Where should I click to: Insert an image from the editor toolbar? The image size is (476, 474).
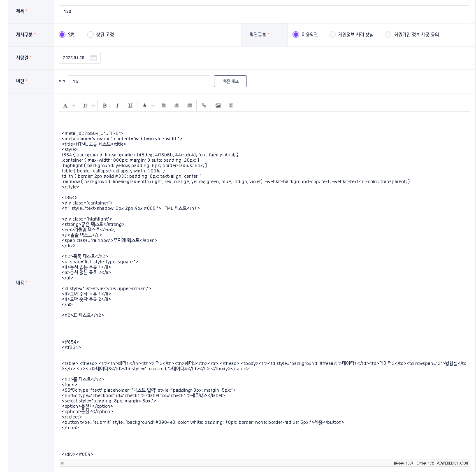218,106
